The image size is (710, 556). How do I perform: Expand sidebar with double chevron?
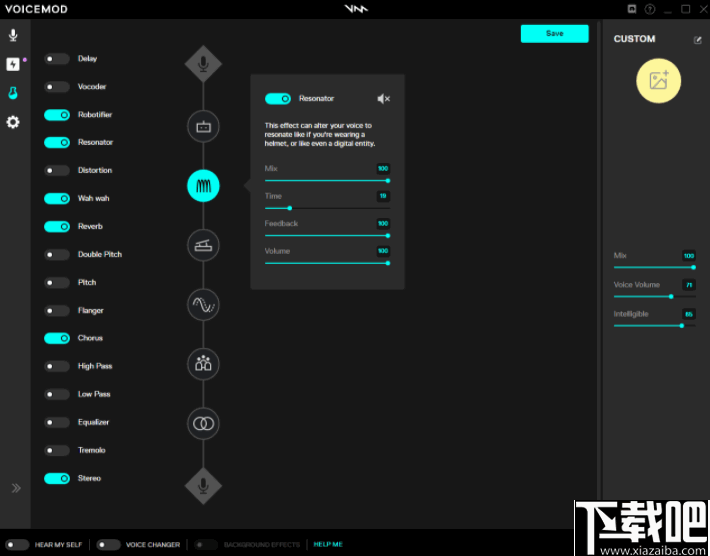(x=16, y=488)
